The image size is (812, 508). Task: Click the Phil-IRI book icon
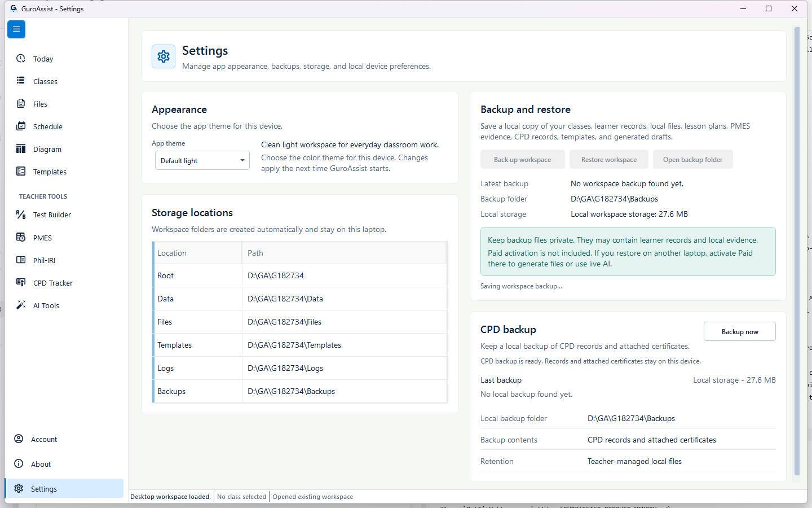pyautogui.click(x=21, y=260)
